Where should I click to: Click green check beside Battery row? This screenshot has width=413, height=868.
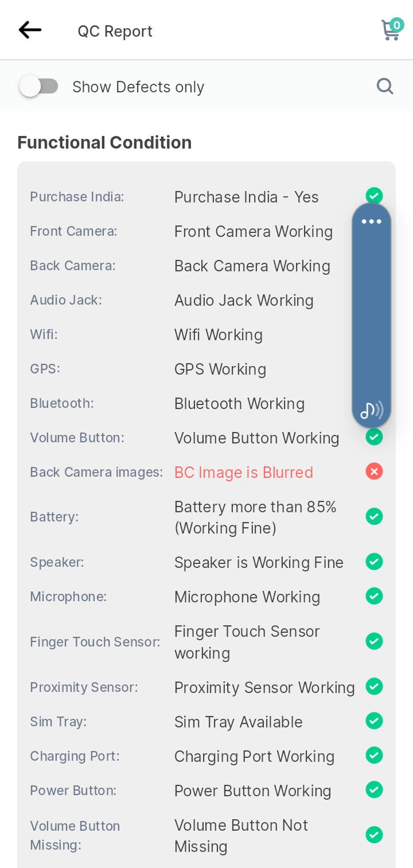pos(375,517)
